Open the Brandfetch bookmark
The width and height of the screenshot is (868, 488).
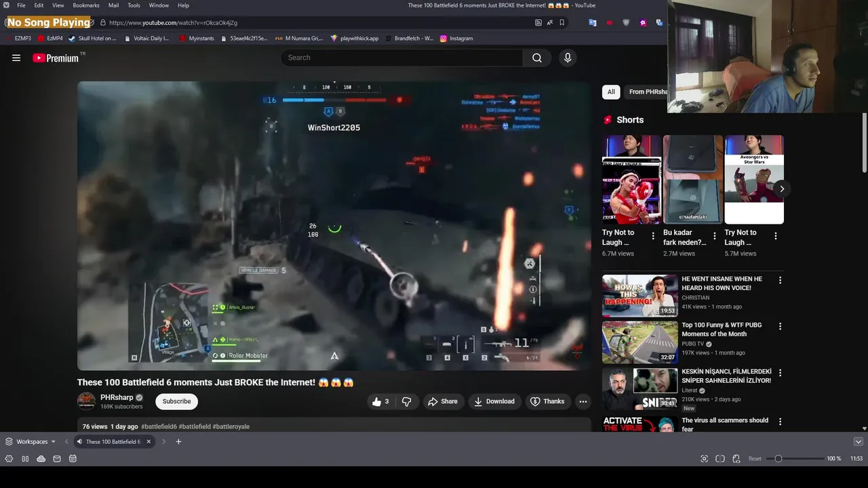(x=409, y=39)
